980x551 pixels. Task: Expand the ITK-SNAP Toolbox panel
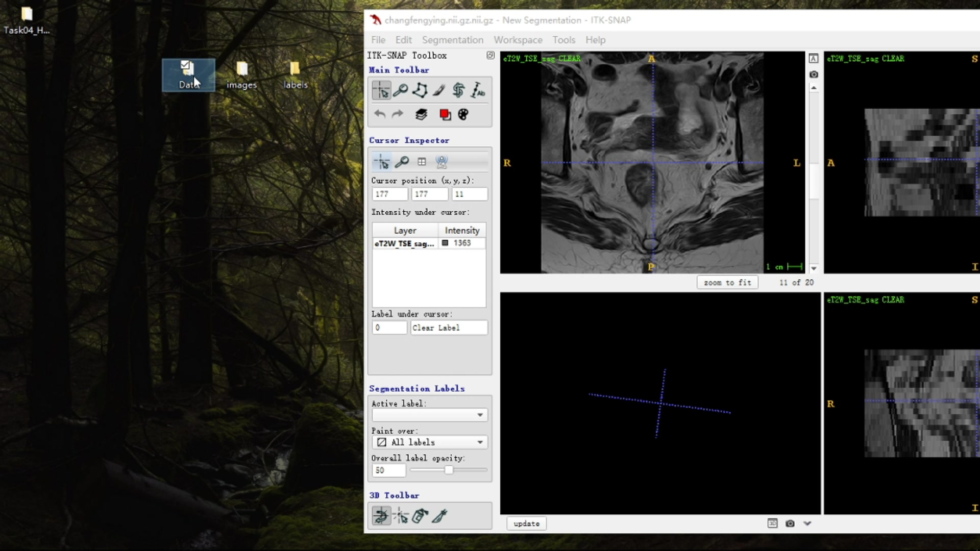491,55
